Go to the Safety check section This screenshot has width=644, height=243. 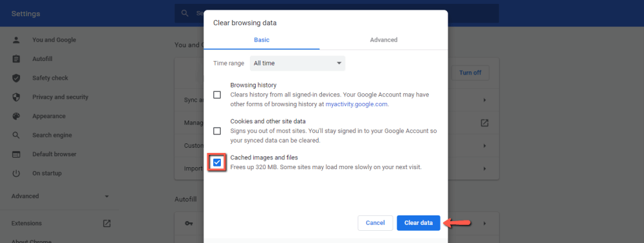coord(50,78)
